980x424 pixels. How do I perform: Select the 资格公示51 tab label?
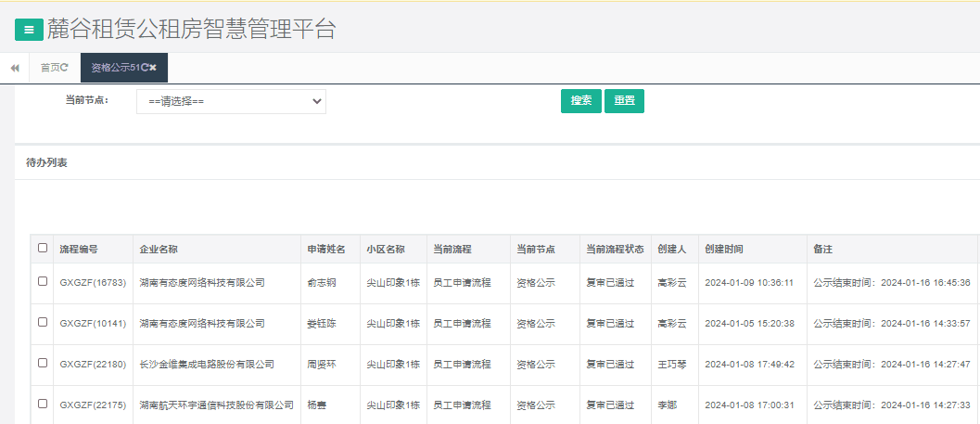click(116, 68)
